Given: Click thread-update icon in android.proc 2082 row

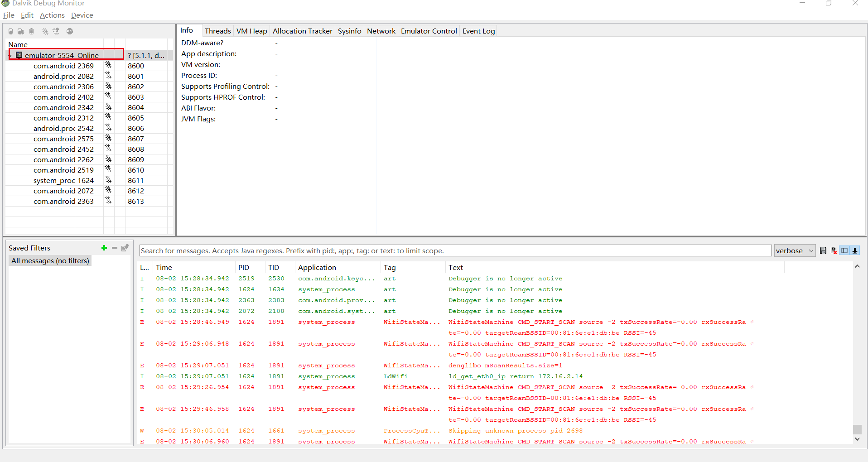Looking at the screenshot, I should (x=108, y=75).
